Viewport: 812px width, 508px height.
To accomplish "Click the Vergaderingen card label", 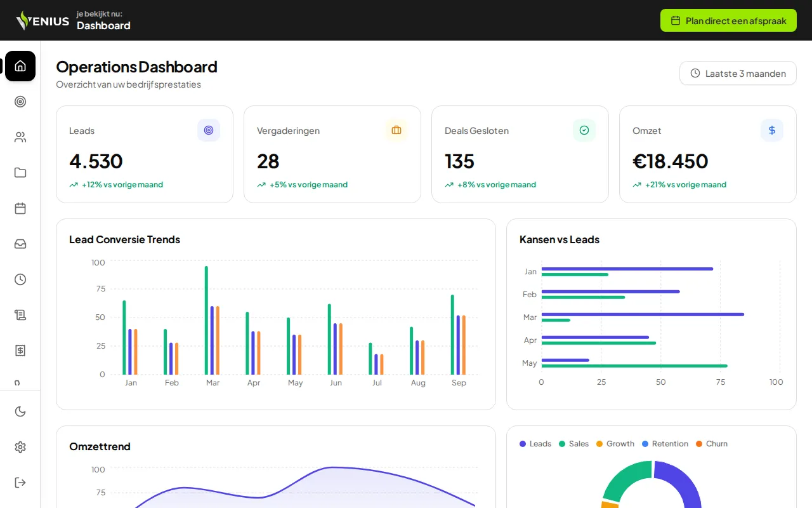I will (288, 131).
